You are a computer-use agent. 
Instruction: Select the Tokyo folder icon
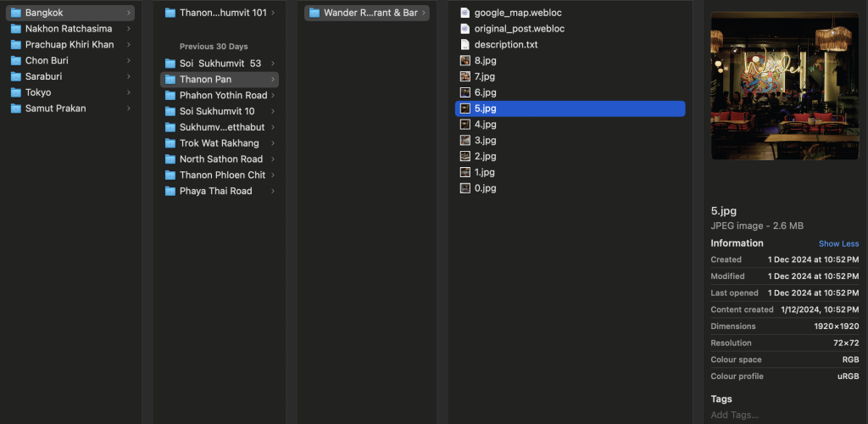[x=16, y=92]
